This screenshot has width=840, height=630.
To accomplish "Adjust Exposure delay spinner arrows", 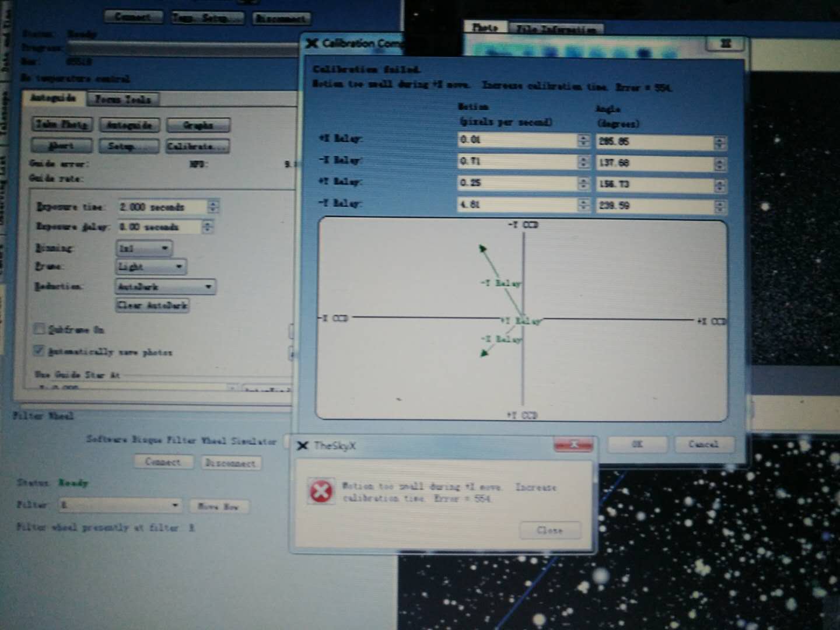I will tap(208, 227).
